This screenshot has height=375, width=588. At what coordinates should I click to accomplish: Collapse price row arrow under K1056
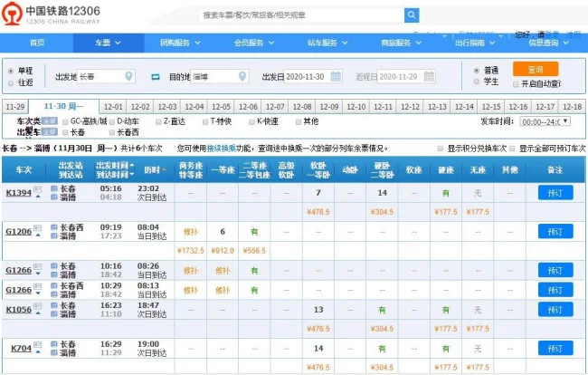38,313
